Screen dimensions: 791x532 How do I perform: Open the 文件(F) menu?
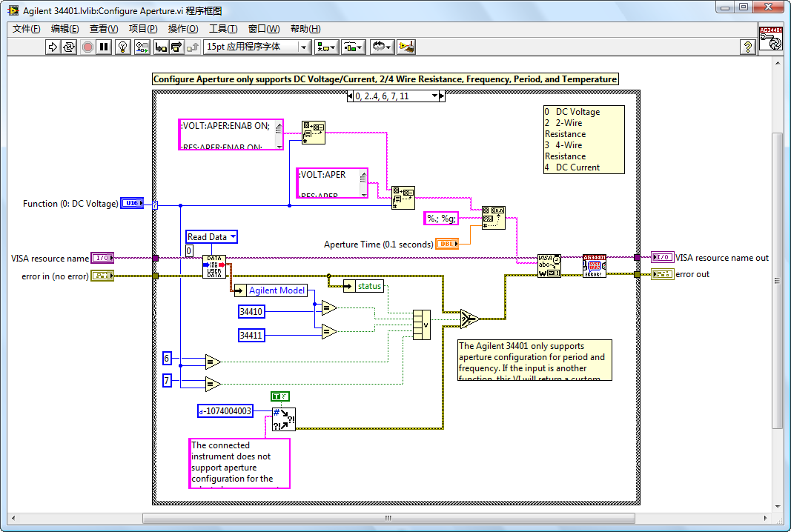pyautogui.click(x=27, y=29)
